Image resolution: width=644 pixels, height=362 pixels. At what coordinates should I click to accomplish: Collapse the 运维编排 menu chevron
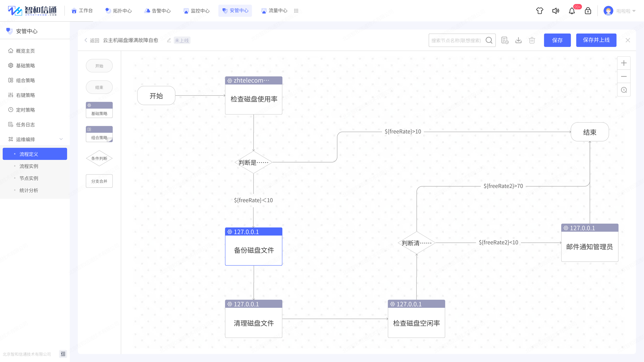pyautogui.click(x=61, y=139)
